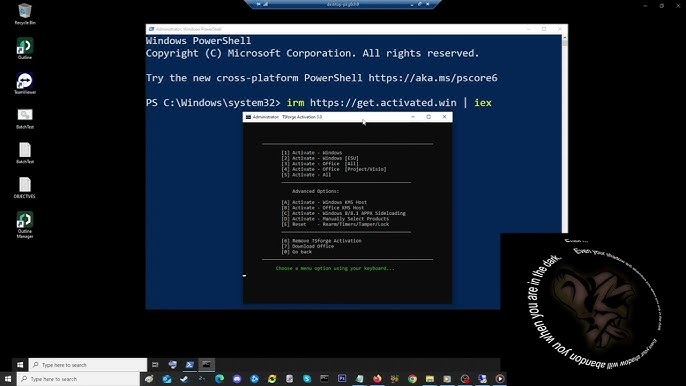The width and height of the screenshot is (686, 386).
Task: Click the 'Manually Select Products' line
Action: (335, 219)
